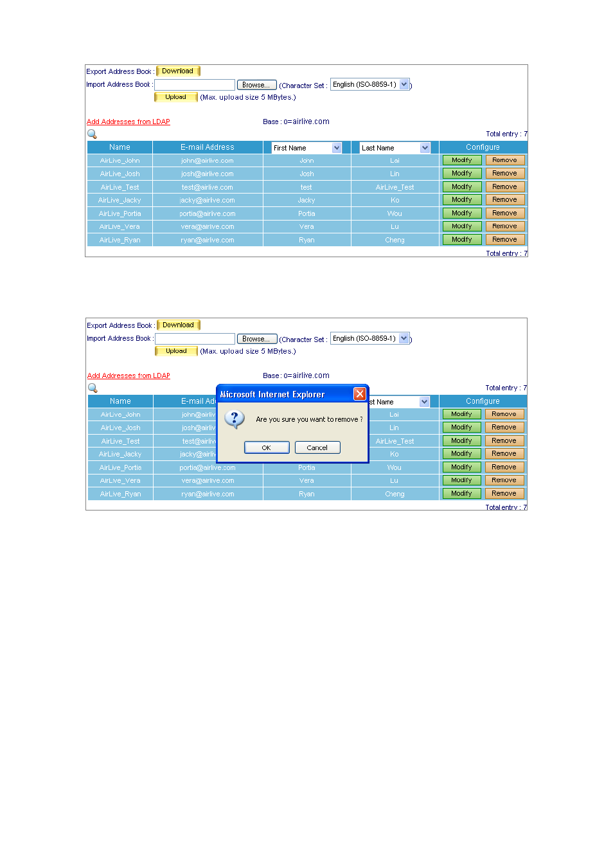Click Download button in upper screenshot
The height and width of the screenshot is (868, 613).
(x=178, y=71)
